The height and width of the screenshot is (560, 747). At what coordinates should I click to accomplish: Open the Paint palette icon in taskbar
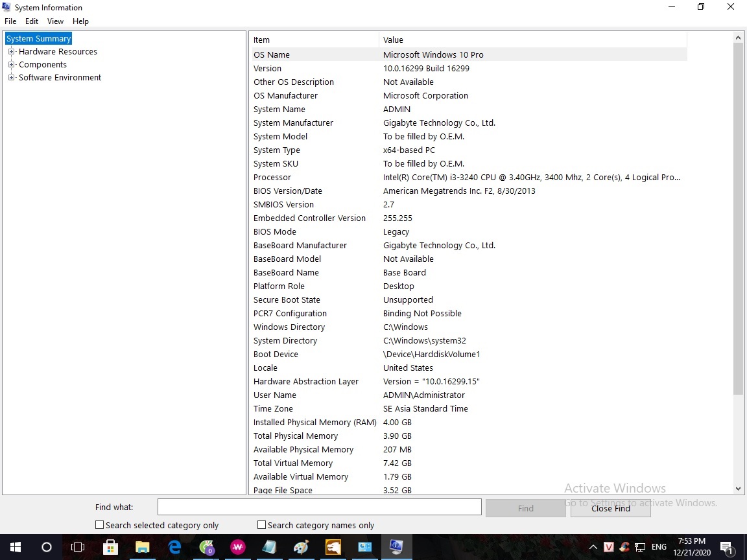point(302,547)
